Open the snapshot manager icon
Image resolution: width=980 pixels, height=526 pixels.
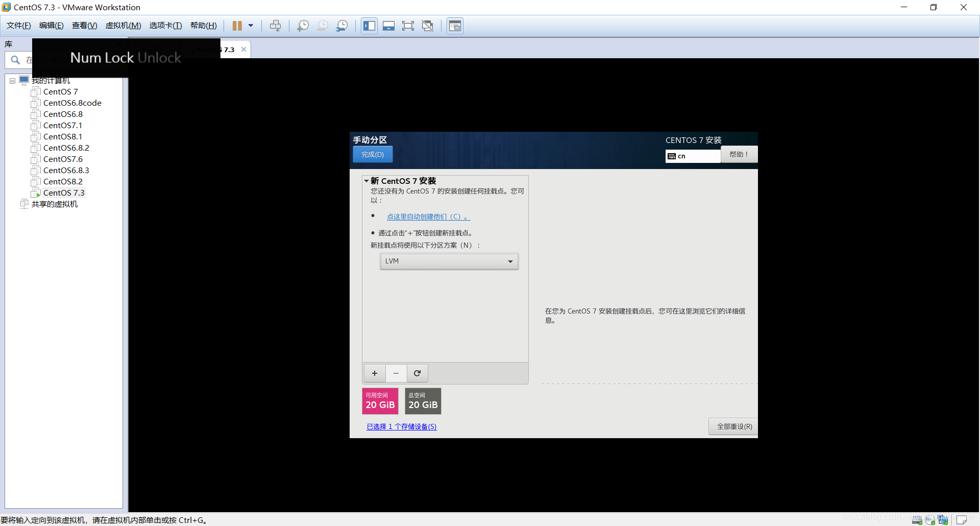pos(342,26)
